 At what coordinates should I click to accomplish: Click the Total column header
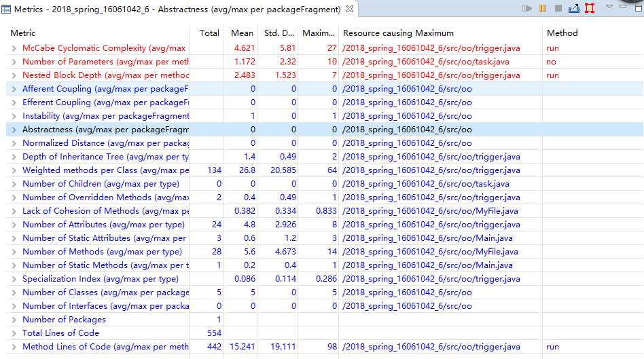(x=209, y=33)
